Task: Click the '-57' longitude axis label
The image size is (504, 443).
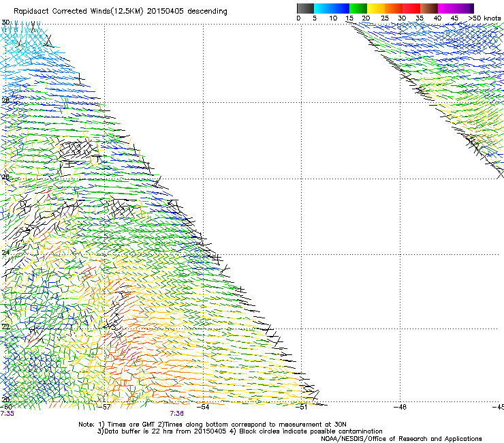Action: 104,407
